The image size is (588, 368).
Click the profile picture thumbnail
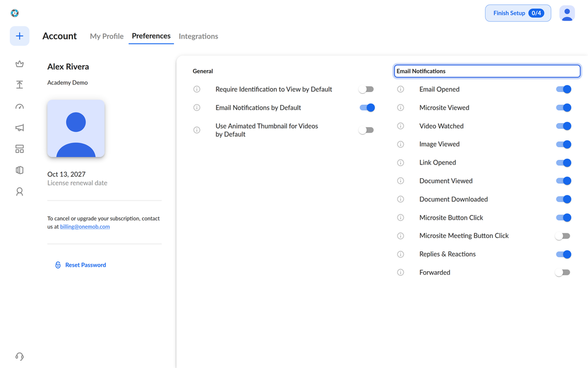[x=76, y=128]
